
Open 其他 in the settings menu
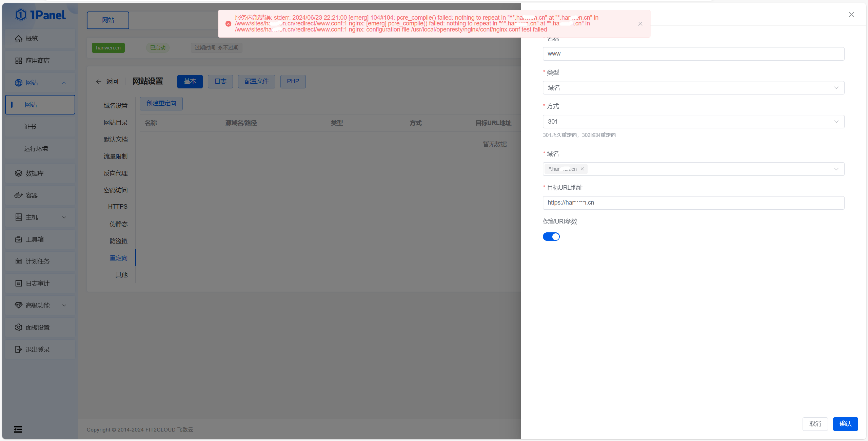[121, 275]
